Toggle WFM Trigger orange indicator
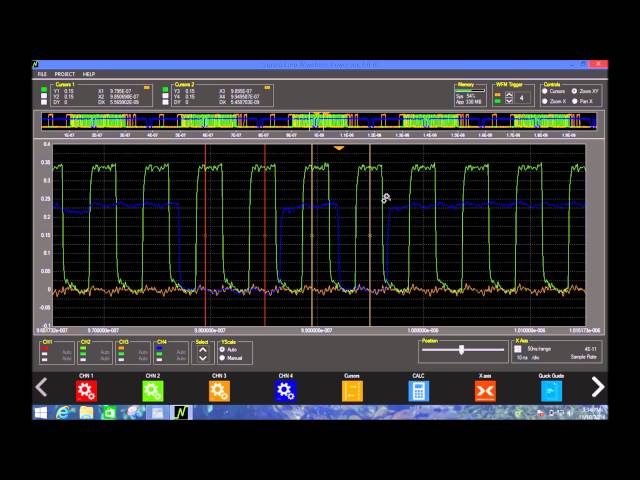 [x=498, y=95]
